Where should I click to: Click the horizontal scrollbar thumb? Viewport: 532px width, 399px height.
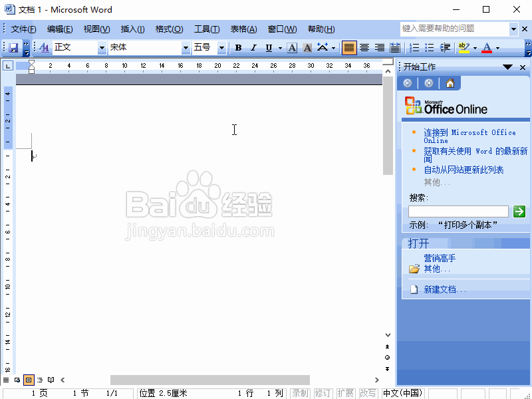210,380
